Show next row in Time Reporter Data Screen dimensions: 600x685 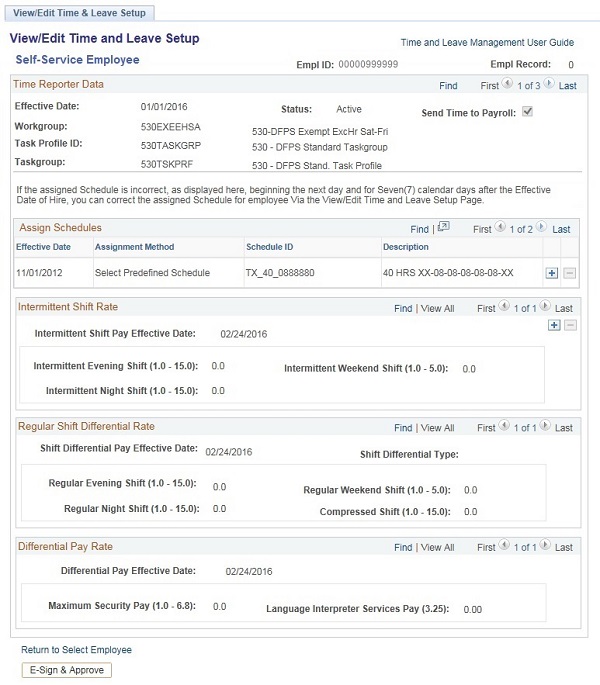tap(550, 85)
